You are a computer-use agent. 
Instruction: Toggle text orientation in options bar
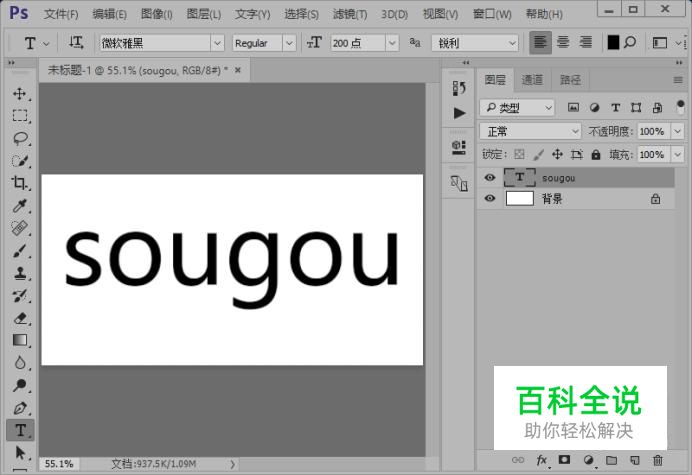(75, 43)
